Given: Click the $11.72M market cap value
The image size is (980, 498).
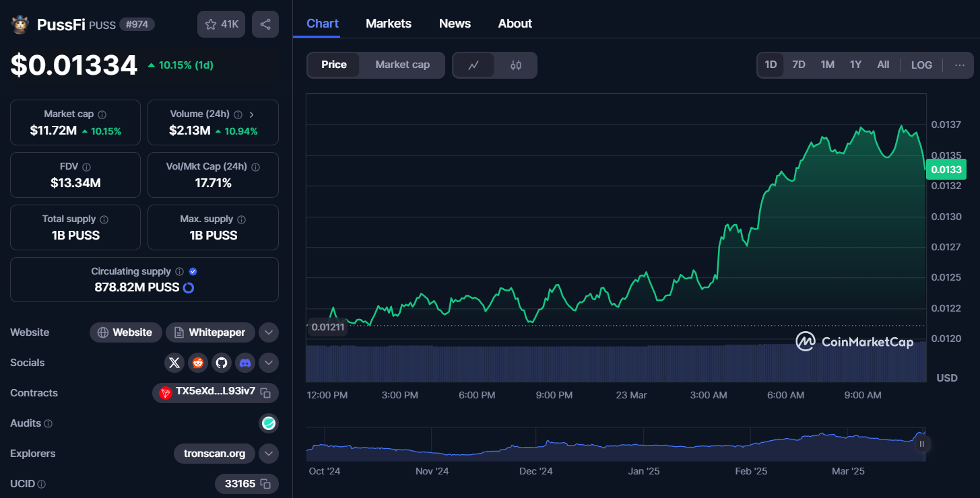Looking at the screenshot, I should (x=53, y=131).
